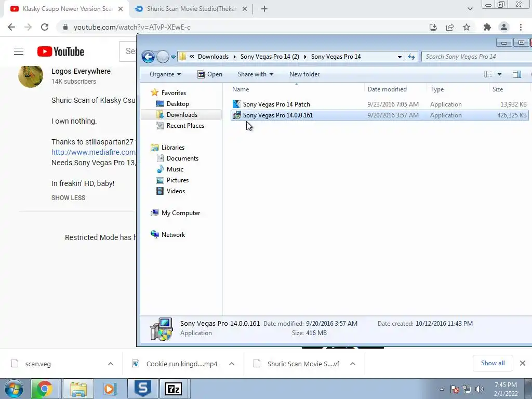Click the Logos Everywhere channel name
532x399 pixels.
(x=81, y=71)
